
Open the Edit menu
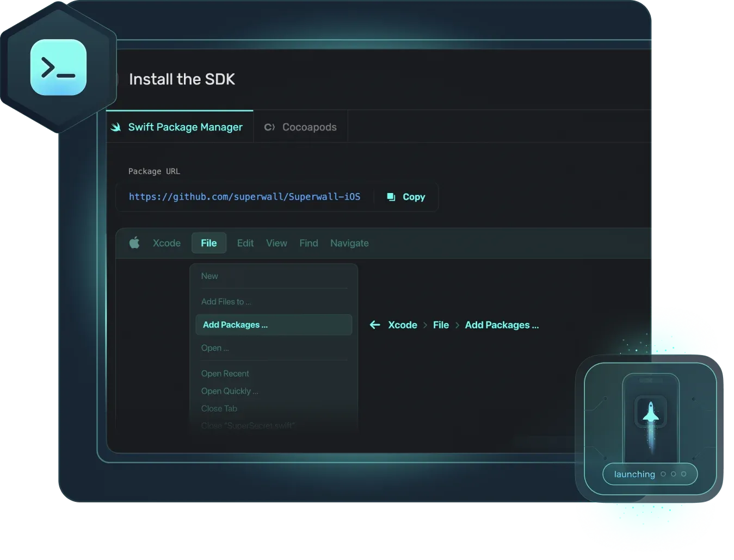(245, 243)
